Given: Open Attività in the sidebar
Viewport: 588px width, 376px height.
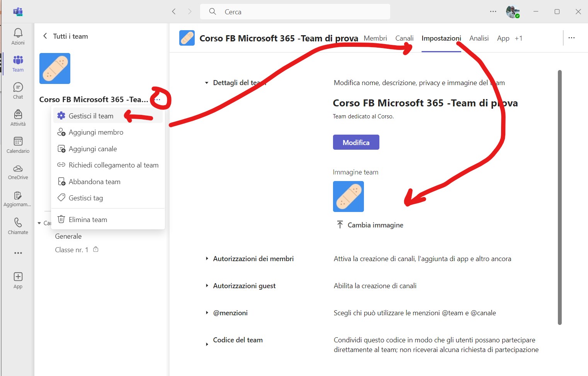Looking at the screenshot, I should click(18, 118).
